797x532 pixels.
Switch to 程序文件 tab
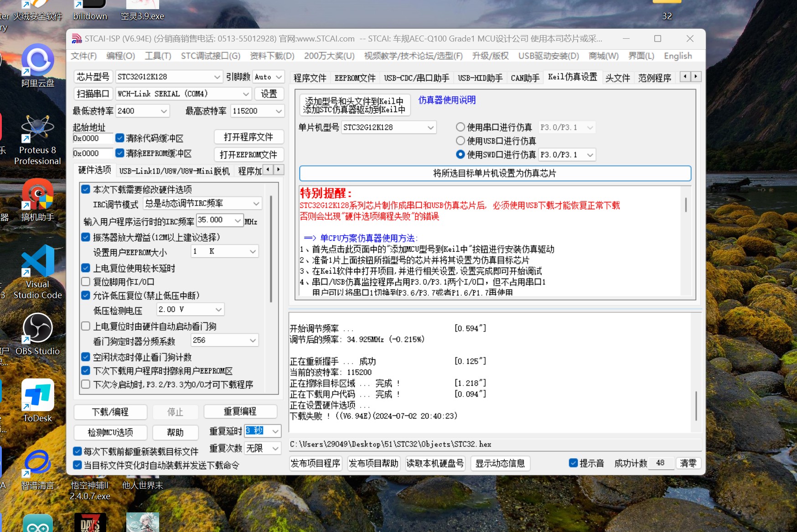click(x=310, y=77)
